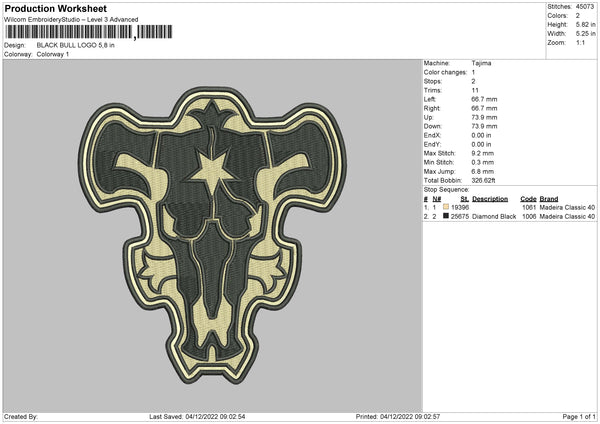Viewport: 600px width, 424px height.
Task: Click "Last Saved: 04/12/2022 09:02:54" in footer
Action: click(x=197, y=416)
